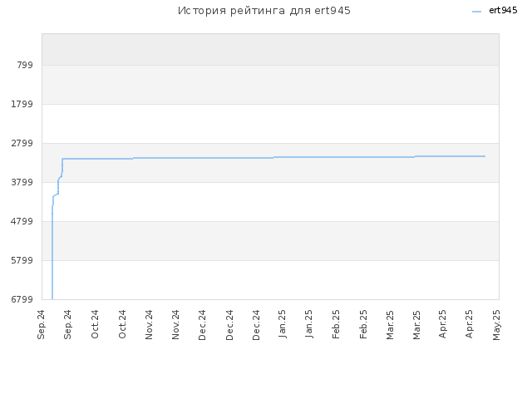Viewport: 532px width, 399px height.
Task: Select the 6799 y-axis label
Action: click(x=22, y=299)
